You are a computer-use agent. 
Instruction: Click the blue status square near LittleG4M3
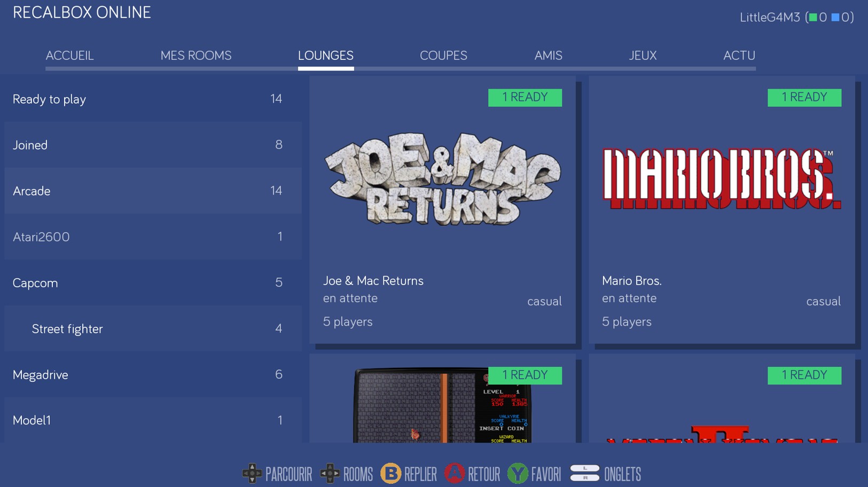pos(835,18)
